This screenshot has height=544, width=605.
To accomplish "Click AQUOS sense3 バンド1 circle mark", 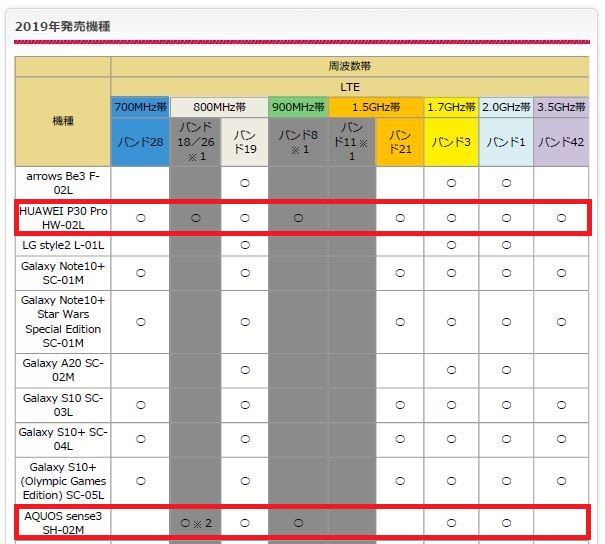I will pos(506,523).
